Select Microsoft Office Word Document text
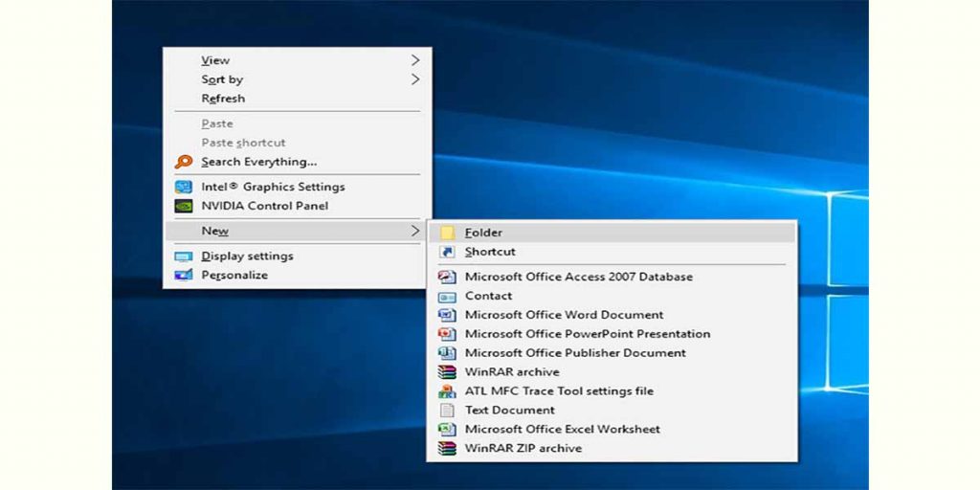Screen dimensions: 980x490 coord(565,315)
